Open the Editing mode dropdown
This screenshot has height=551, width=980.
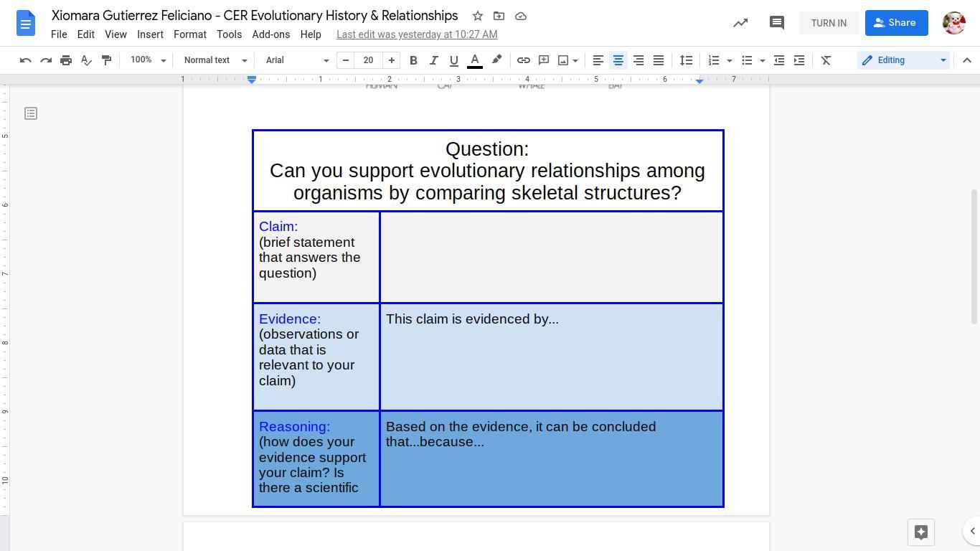(x=903, y=60)
